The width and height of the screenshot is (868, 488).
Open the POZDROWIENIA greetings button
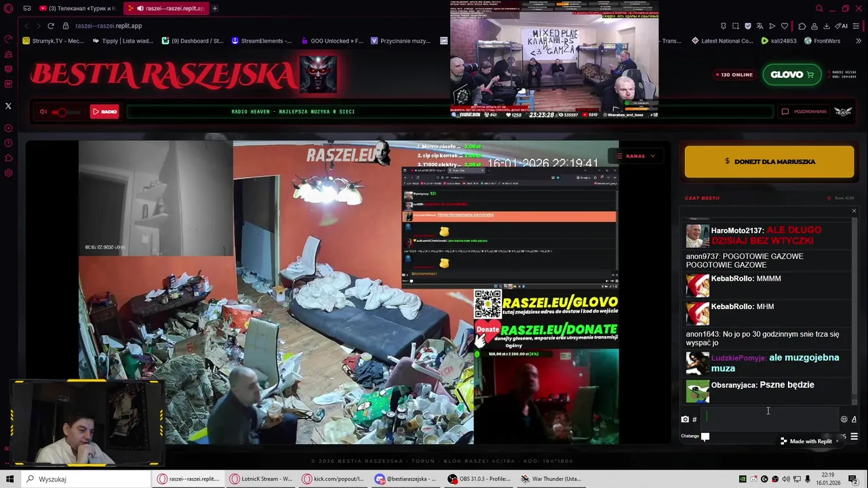point(805,112)
